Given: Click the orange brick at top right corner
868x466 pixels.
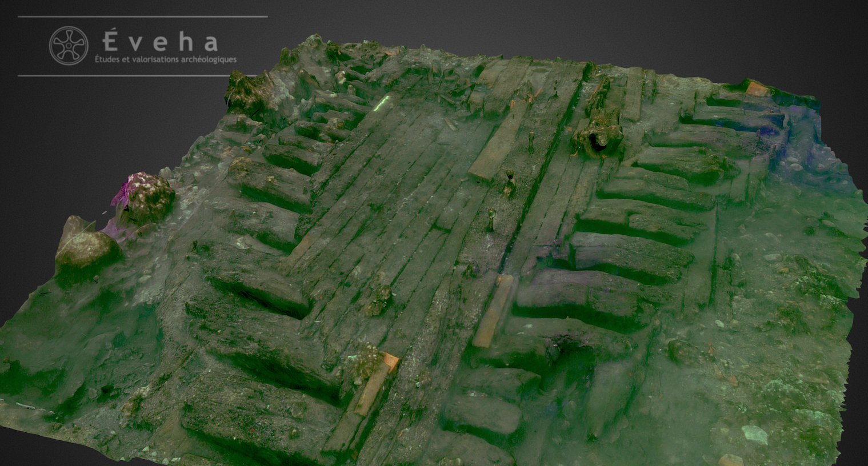Looking at the screenshot, I should [x=755, y=89].
